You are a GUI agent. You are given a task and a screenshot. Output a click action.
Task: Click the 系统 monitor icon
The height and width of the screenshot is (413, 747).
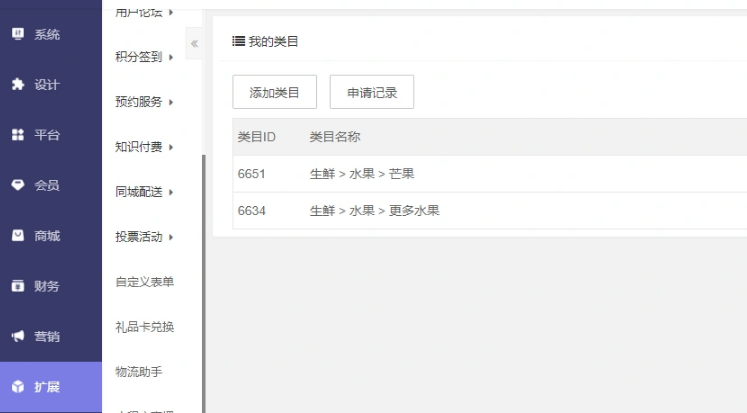(x=18, y=34)
